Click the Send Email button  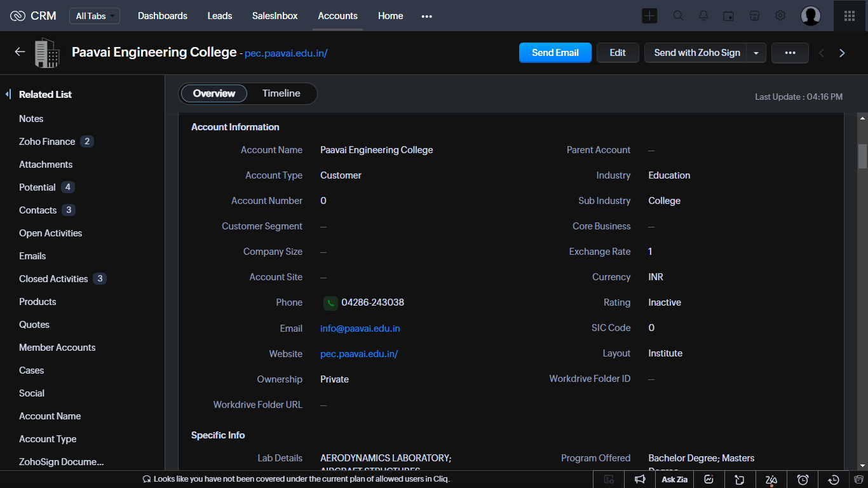[555, 53]
